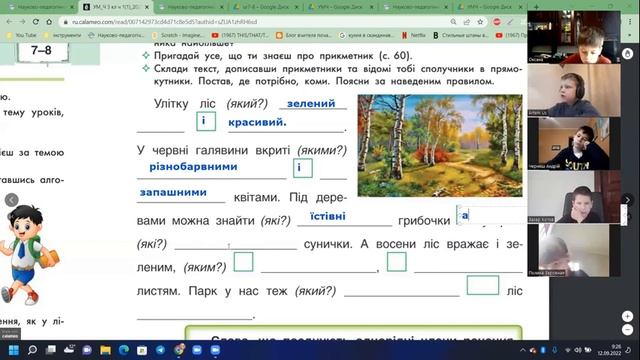
Task: Switch to the ш7-8 Google Диск tab
Action: [264, 7]
